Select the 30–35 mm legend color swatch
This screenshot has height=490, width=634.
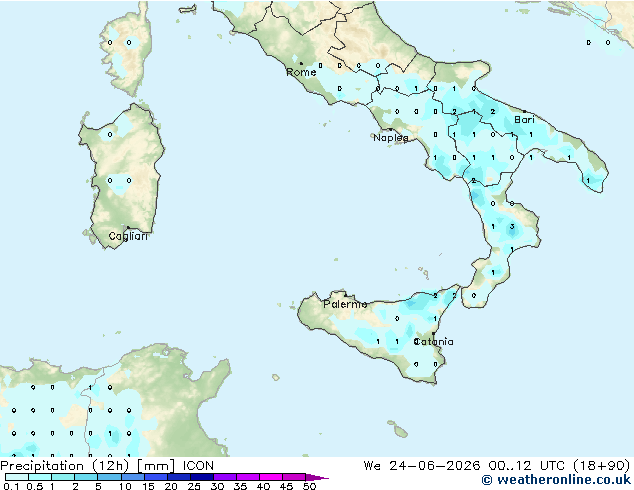pos(224,477)
